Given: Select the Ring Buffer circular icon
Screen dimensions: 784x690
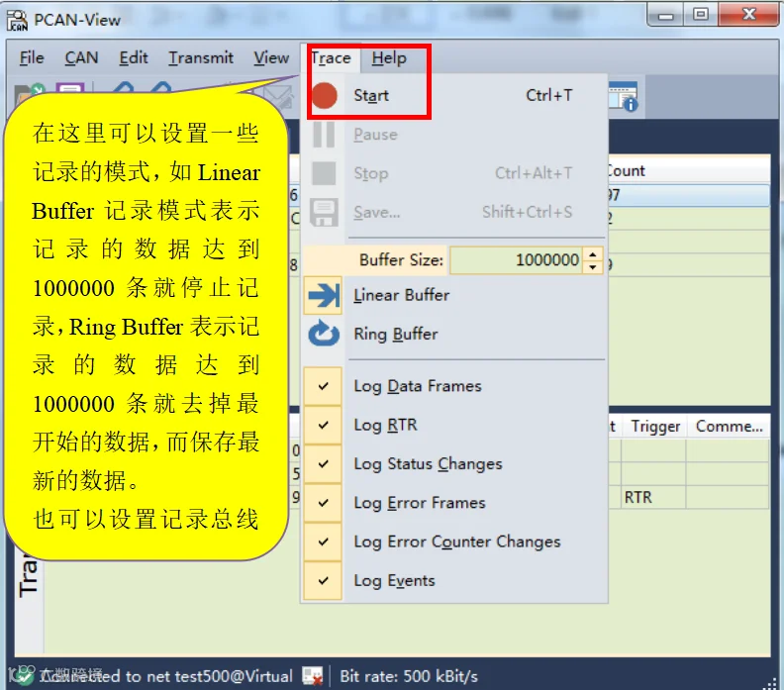Looking at the screenshot, I should (324, 334).
